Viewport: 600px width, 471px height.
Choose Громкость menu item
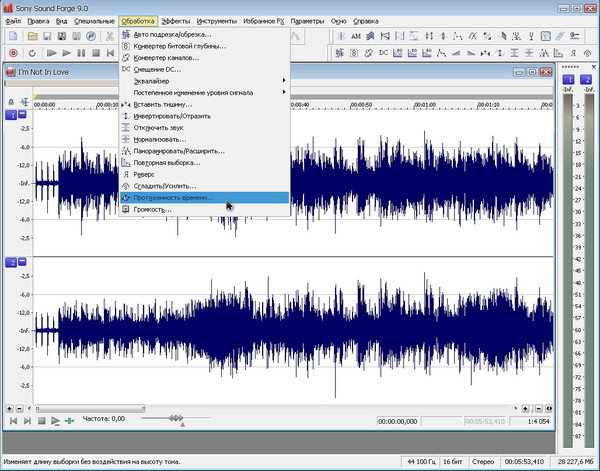[x=205, y=209]
